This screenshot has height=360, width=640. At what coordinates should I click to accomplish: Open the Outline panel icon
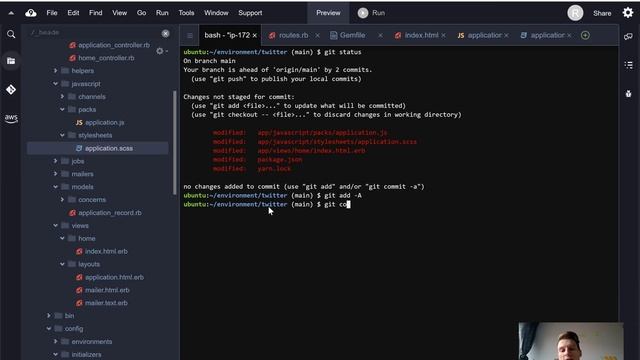click(x=629, y=65)
